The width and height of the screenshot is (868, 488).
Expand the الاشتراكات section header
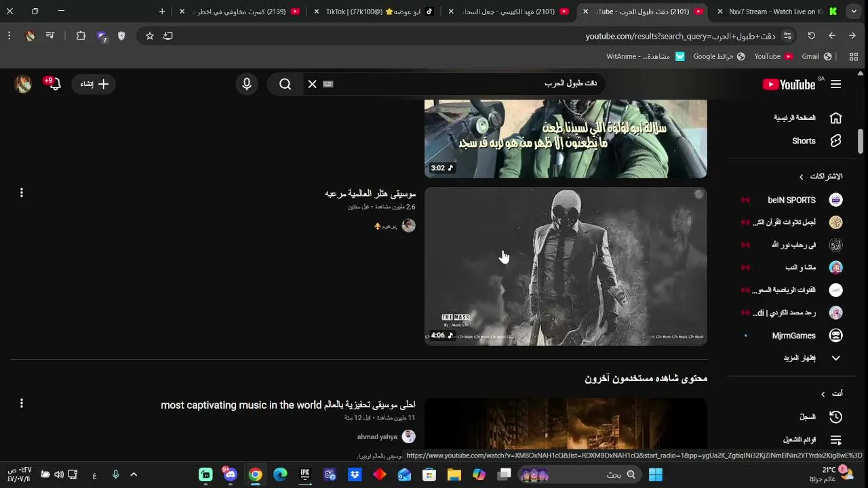click(x=821, y=176)
